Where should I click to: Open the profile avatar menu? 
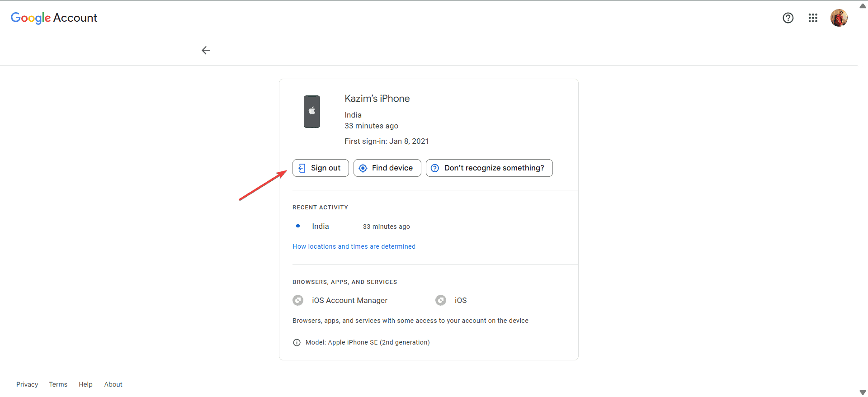click(839, 18)
